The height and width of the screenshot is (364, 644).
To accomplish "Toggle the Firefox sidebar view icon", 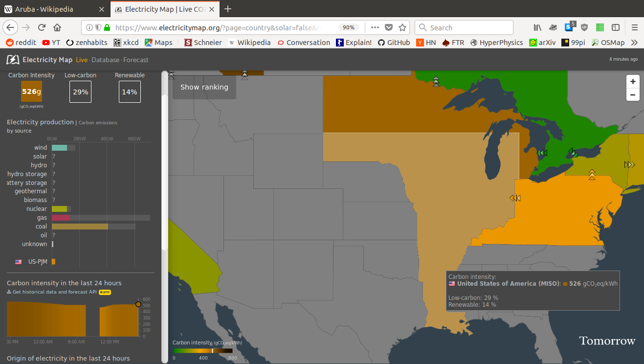I will pyautogui.click(x=616, y=27).
